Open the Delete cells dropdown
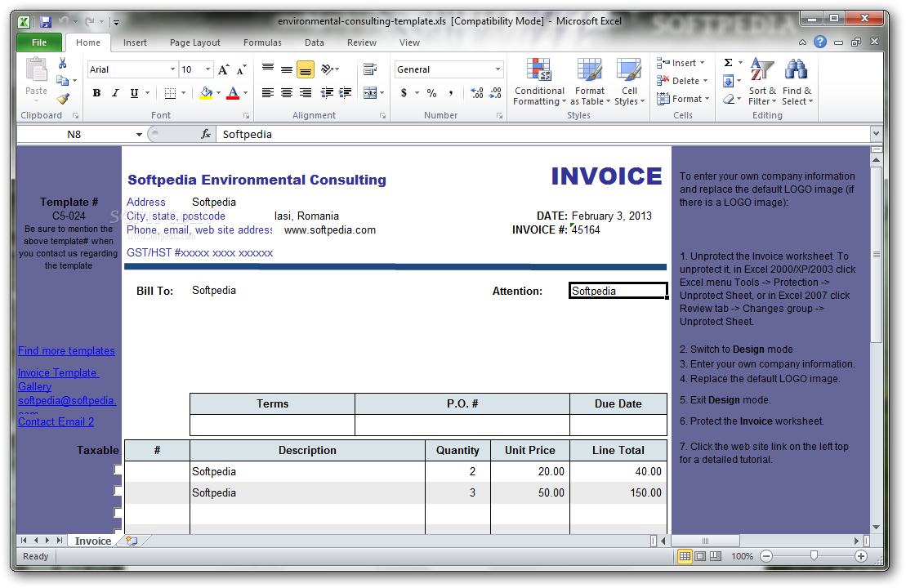Screen dimensions: 906x588 [x=682, y=81]
